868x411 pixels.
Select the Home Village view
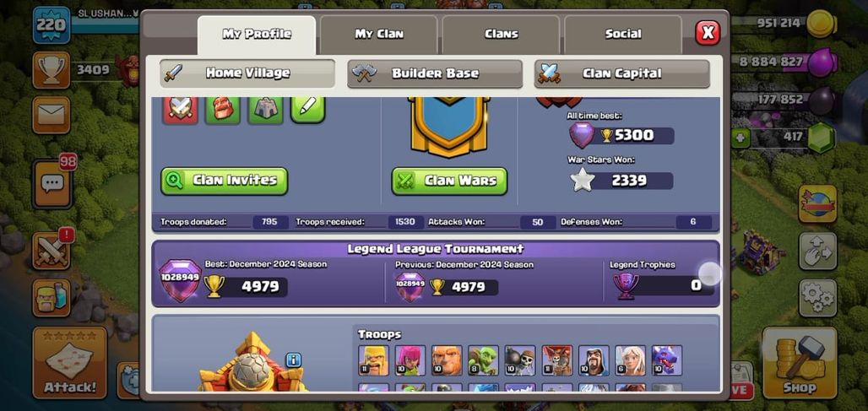coord(247,73)
